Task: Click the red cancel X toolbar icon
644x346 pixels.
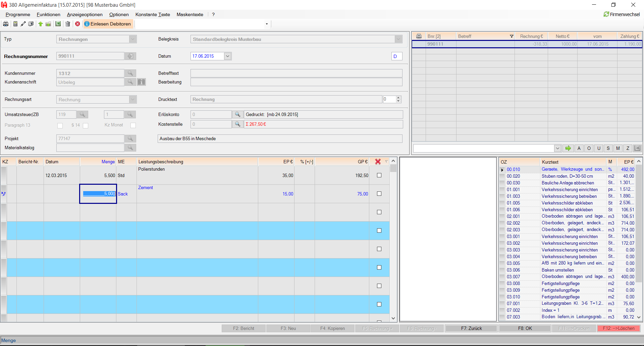Action: (x=78, y=24)
